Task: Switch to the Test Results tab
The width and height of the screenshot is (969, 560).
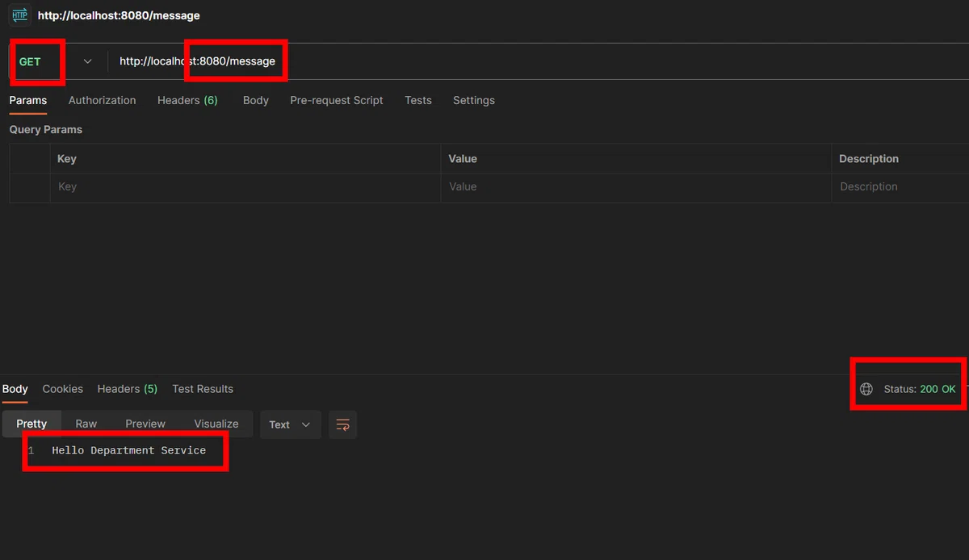Action: tap(203, 389)
